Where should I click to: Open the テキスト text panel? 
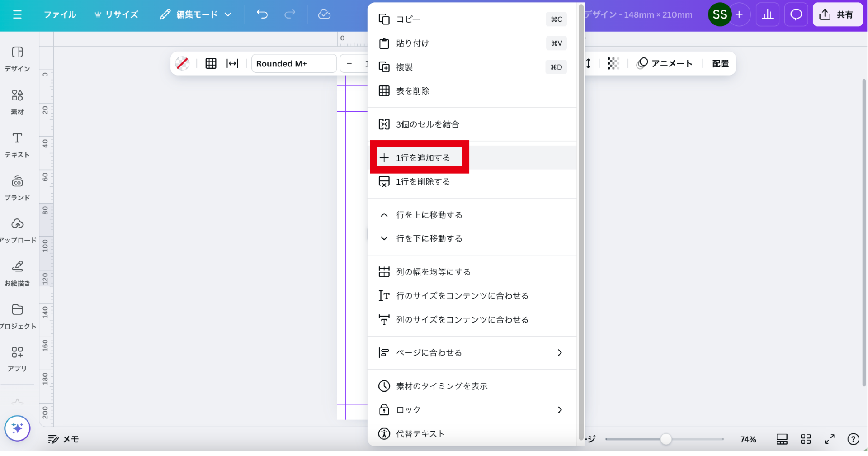[x=17, y=145]
